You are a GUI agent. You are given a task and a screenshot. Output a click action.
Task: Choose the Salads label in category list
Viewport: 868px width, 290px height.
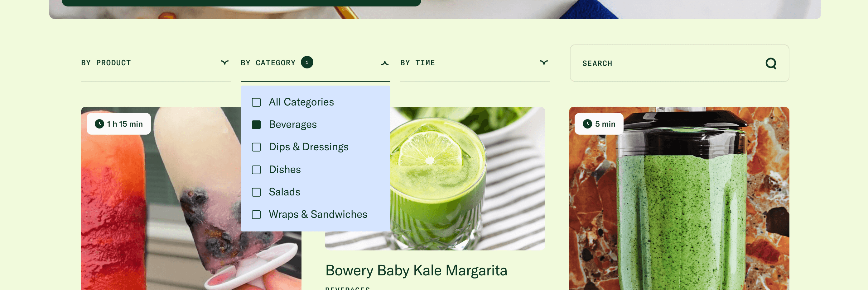(x=284, y=192)
